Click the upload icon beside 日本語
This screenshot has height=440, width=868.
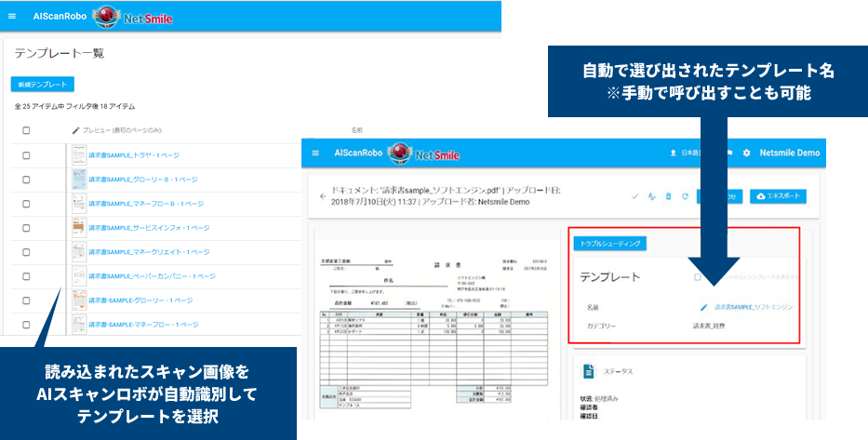[x=674, y=153]
